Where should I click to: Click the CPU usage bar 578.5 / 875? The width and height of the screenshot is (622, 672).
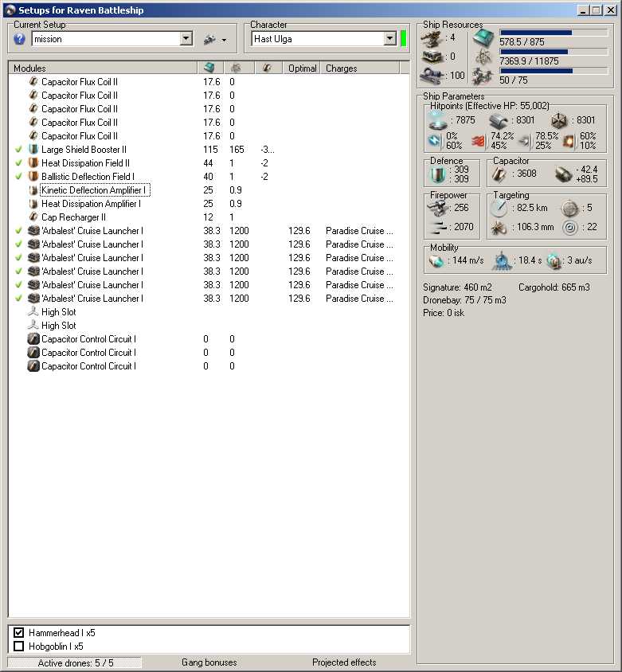click(554, 33)
